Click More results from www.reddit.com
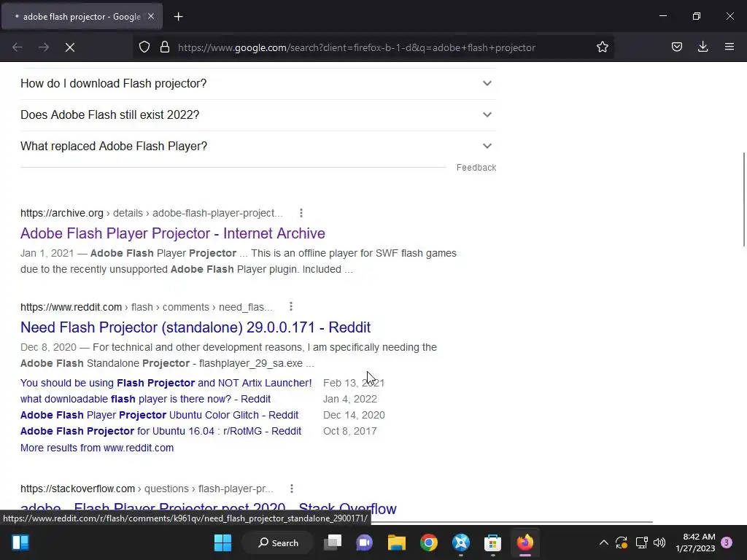Image resolution: width=747 pixels, height=560 pixels. (x=97, y=448)
